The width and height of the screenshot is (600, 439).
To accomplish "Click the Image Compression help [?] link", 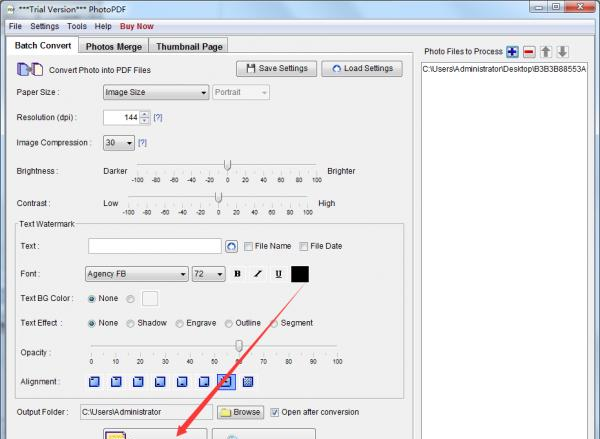I will 142,143.
